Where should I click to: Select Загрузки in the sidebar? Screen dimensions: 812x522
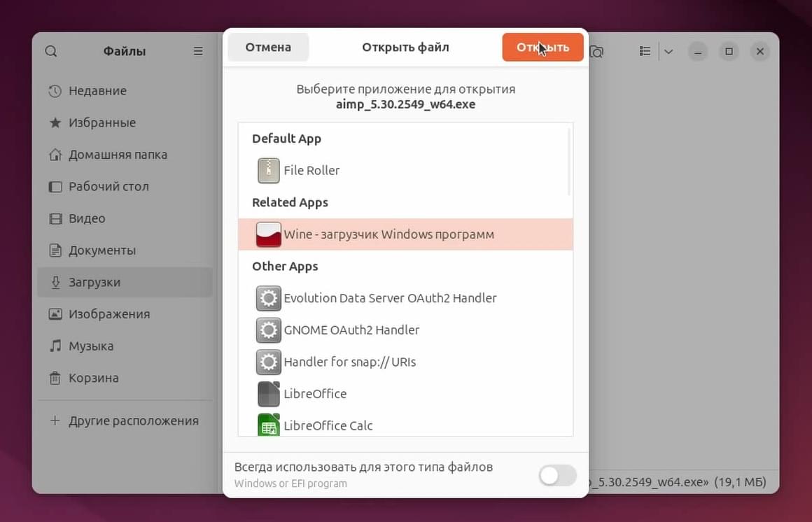click(x=125, y=282)
